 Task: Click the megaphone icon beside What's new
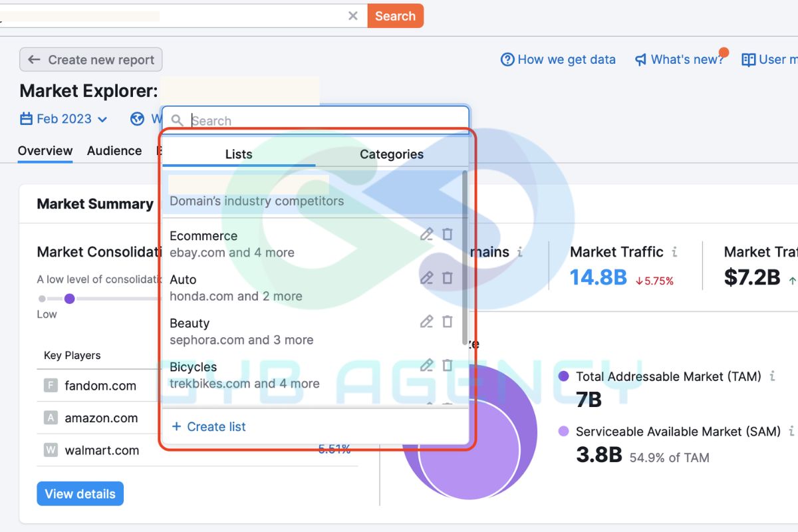click(640, 60)
